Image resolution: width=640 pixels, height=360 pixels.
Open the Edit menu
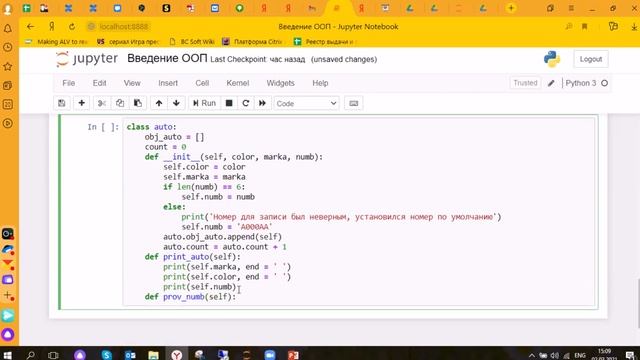pyautogui.click(x=99, y=83)
